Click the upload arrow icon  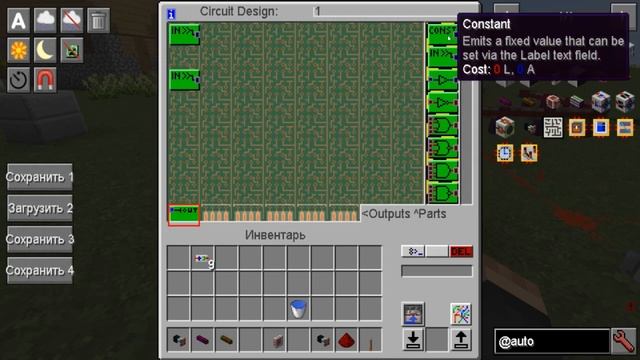[461, 340]
